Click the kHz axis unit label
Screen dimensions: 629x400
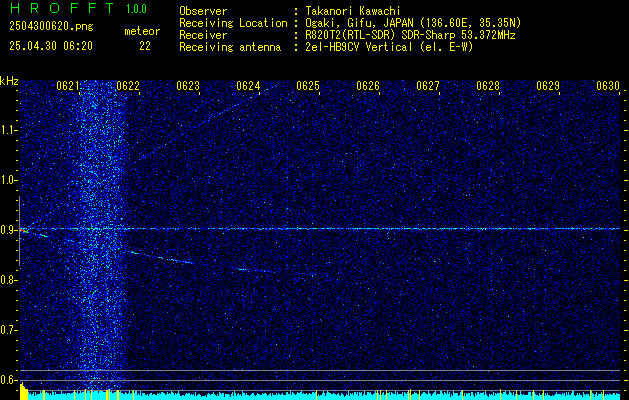pos(9,81)
